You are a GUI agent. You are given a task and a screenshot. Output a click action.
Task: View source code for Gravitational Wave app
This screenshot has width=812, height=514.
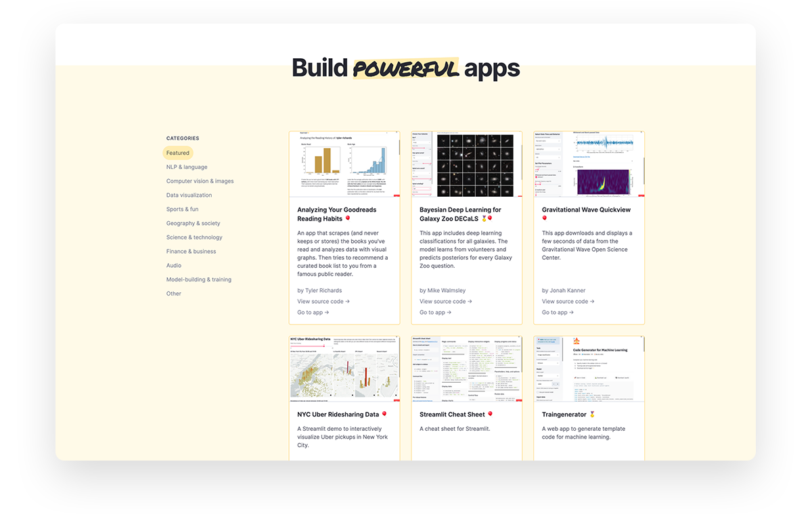pyautogui.click(x=568, y=302)
